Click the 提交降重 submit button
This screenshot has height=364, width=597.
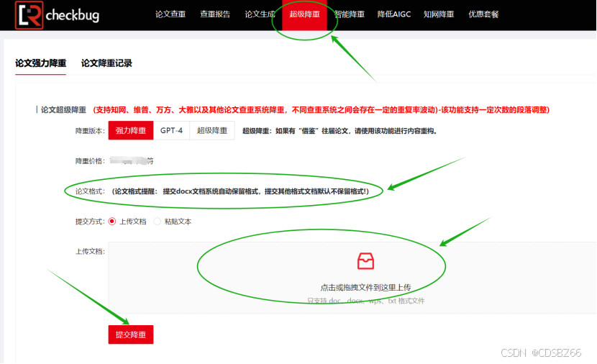click(131, 335)
